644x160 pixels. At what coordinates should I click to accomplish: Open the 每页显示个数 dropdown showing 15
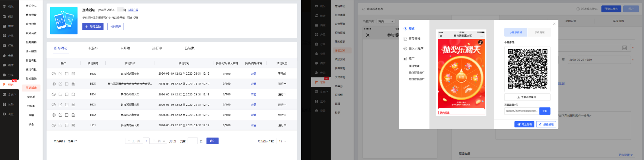(x=283, y=141)
